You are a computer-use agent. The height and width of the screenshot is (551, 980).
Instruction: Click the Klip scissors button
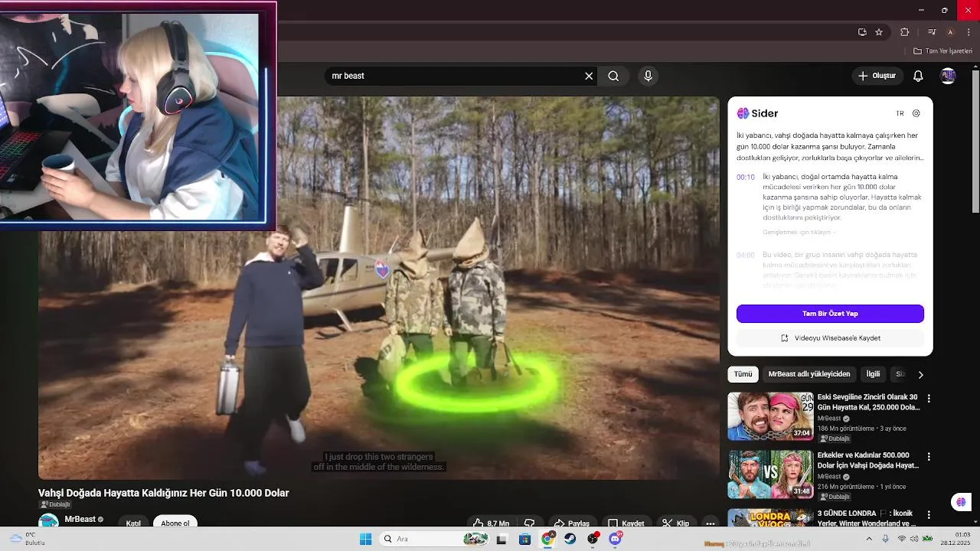coord(675,523)
